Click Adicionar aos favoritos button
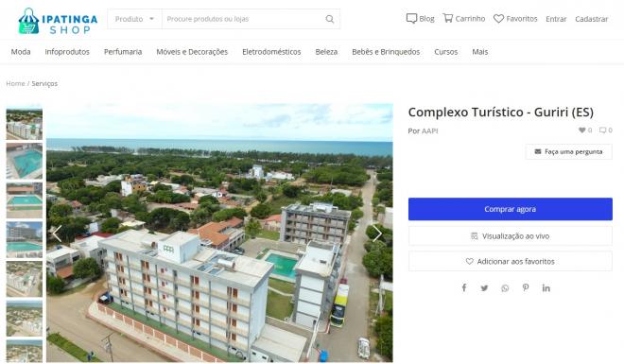 click(511, 261)
